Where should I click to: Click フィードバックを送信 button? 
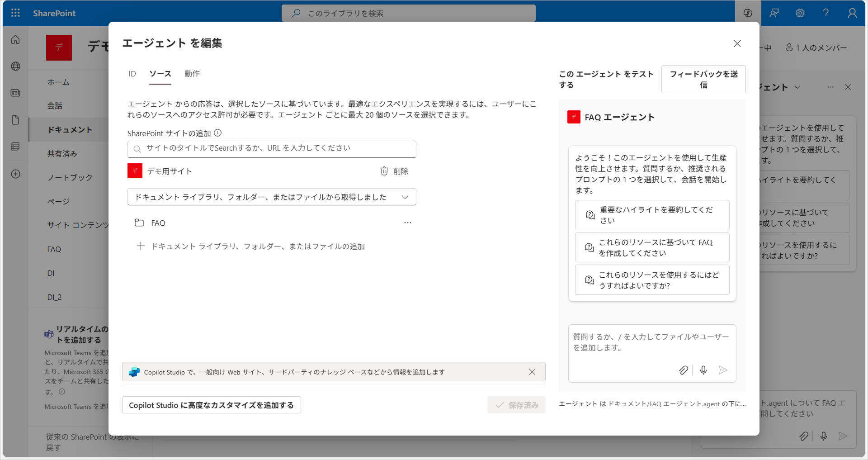pos(703,79)
